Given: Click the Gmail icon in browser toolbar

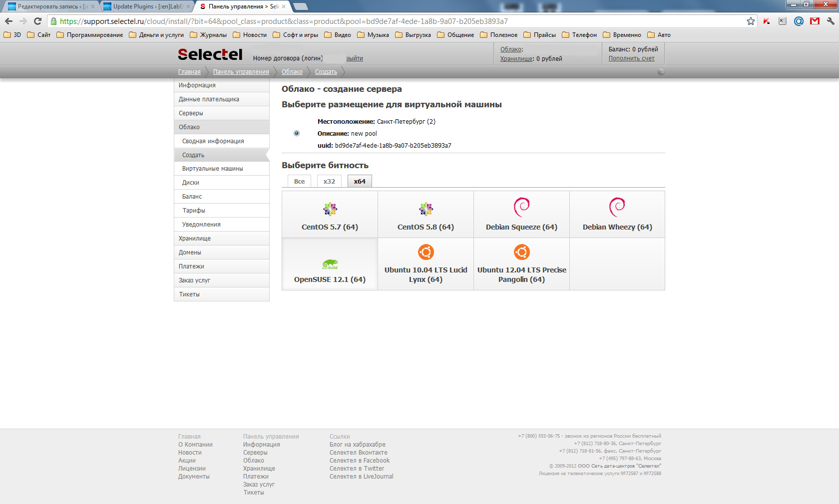Looking at the screenshot, I should (x=815, y=21).
